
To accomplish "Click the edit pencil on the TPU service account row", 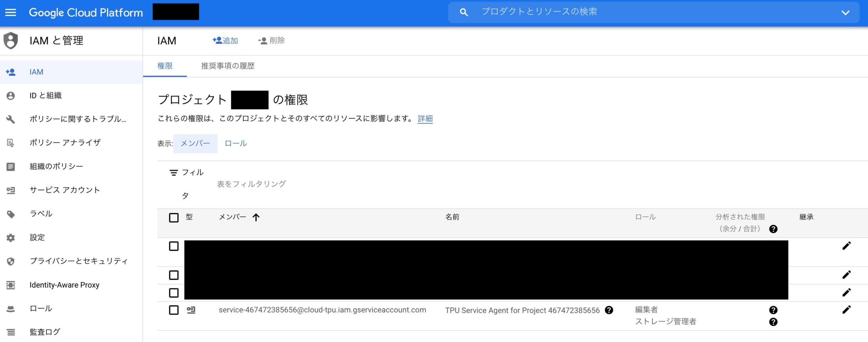I will [x=847, y=309].
